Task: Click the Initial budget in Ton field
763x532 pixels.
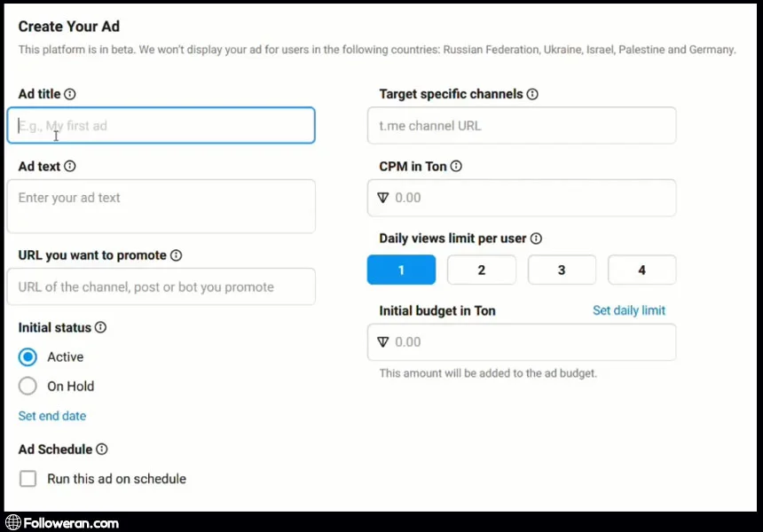Action: pos(522,342)
